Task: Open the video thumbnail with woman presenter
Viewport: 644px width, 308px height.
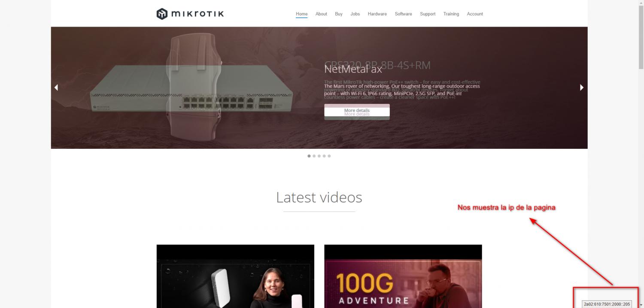Action: click(x=235, y=276)
